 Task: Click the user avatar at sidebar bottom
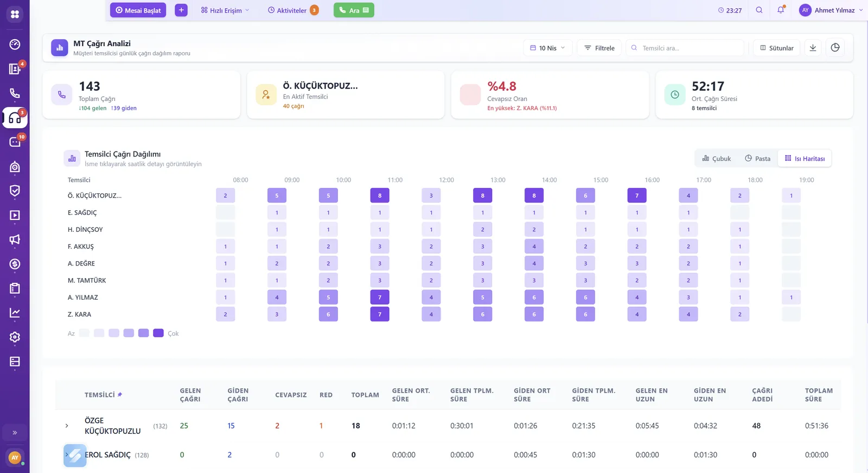click(x=15, y=458)
